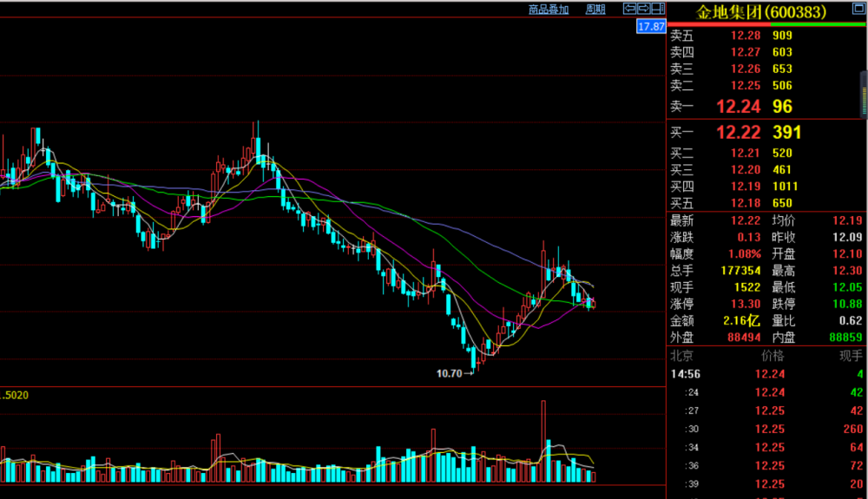The width and height of the screenshot is (868, 499).
Task: Click the volume indicator label .5020
Action: (15, 395)
